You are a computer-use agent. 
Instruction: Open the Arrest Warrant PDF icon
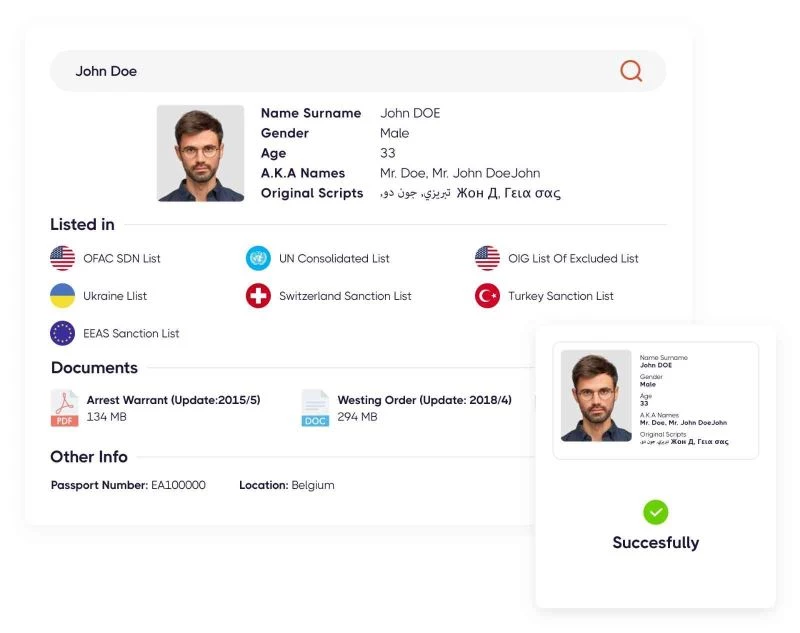click(65, 408)
